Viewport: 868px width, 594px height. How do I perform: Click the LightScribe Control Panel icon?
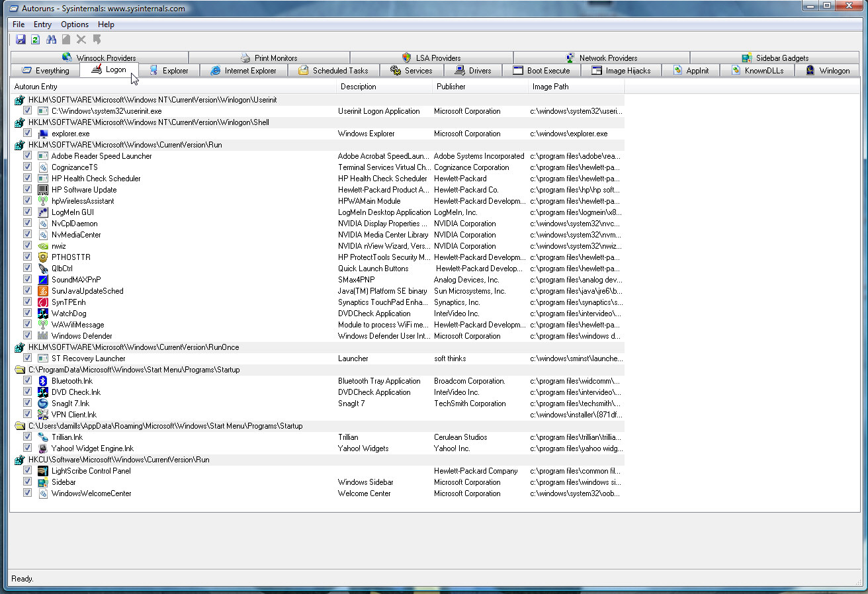(x=43, y=471)
